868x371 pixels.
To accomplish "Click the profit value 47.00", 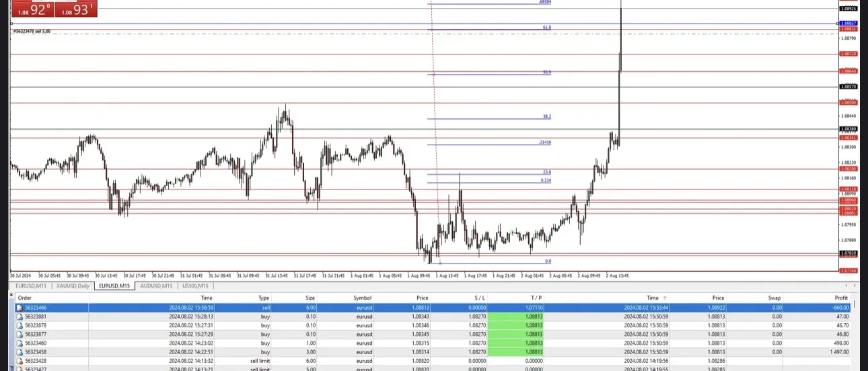I will 842,317.
